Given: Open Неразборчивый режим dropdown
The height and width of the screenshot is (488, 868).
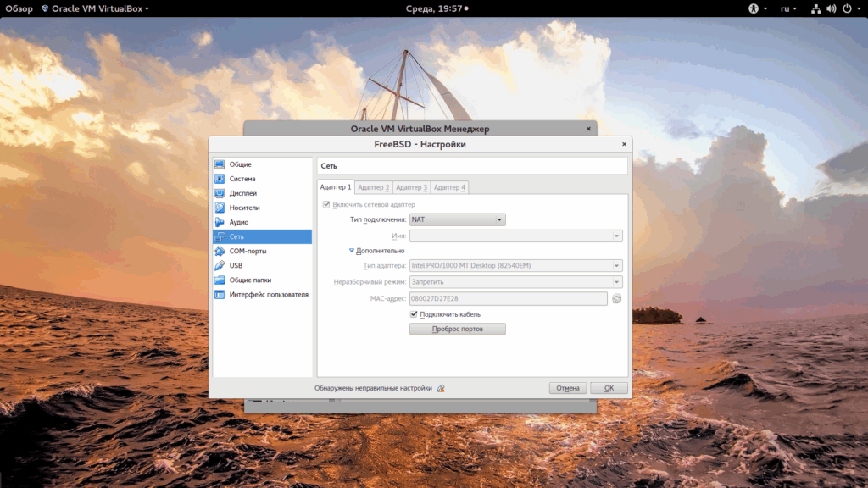Looking at the screenshot, I should (x=516, y=282).
